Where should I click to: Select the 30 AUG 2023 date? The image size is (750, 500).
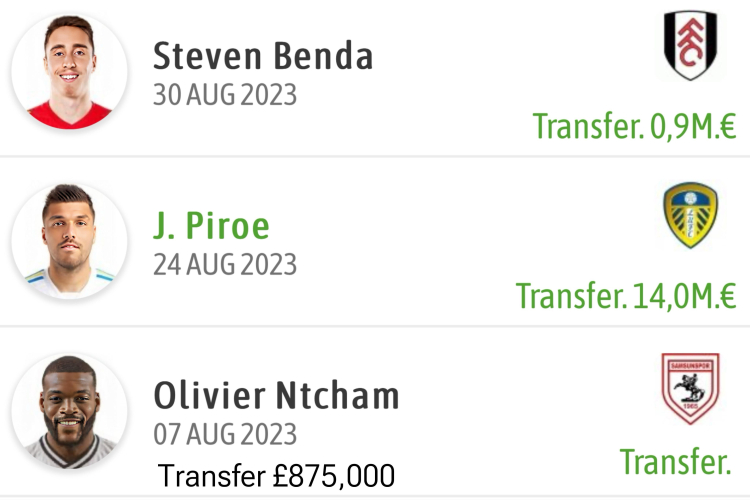pyautogui.click(x=225, y=95)
